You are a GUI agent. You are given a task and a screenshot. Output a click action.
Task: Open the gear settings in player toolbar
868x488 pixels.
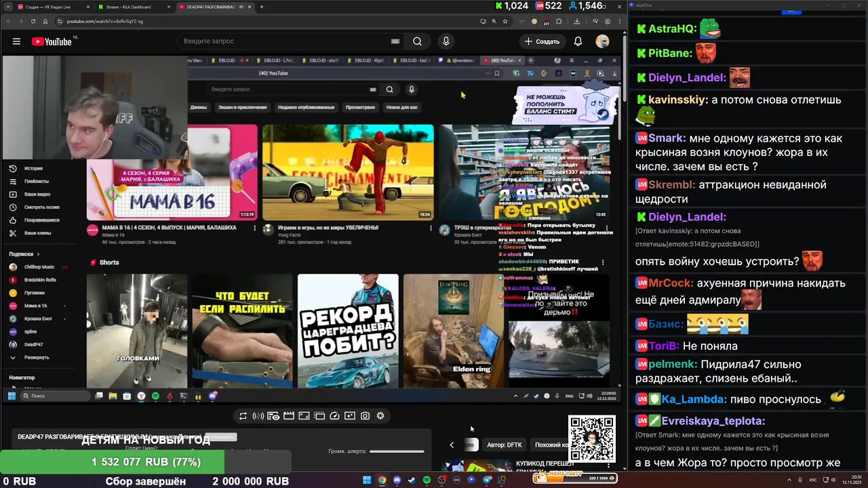[380, 416]
